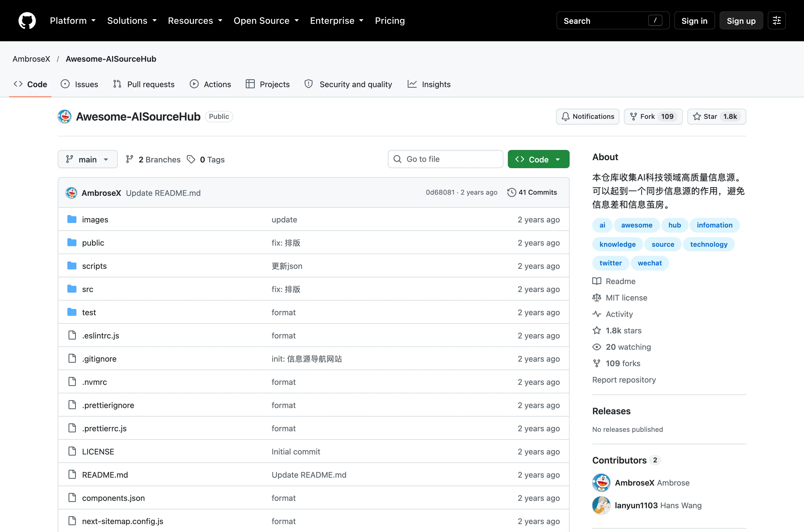Open the green Code dropdown button
The image size is (804, 532).
pos(538,159)
